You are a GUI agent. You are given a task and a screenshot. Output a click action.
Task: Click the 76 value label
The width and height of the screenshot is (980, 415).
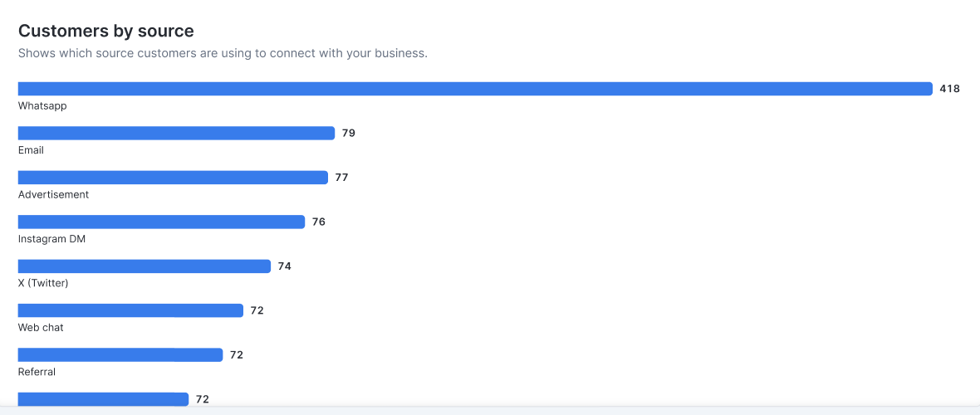319,222
